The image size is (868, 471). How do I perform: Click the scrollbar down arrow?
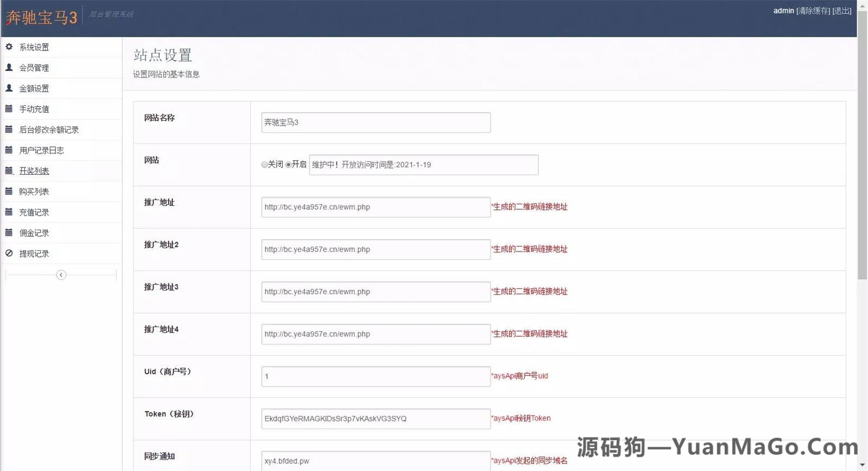point(862,465)
